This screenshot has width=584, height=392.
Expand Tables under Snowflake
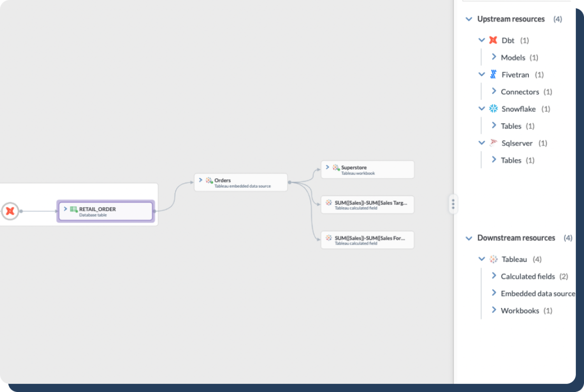(x=494, y=125)
